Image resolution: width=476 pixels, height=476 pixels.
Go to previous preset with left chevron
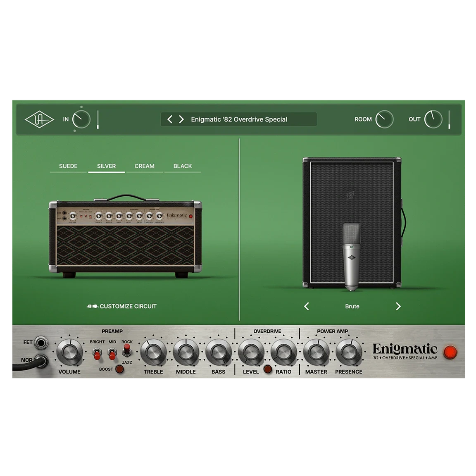point(170,119)
